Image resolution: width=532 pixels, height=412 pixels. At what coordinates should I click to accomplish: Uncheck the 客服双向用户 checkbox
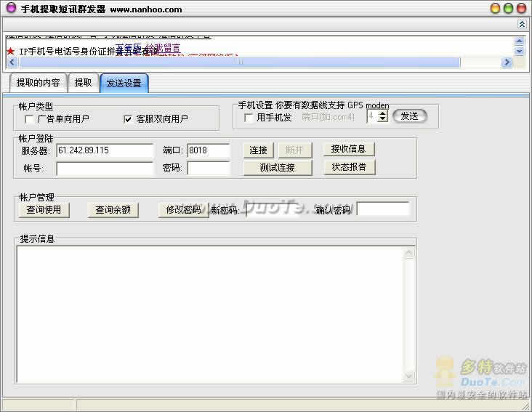(128, 119)
